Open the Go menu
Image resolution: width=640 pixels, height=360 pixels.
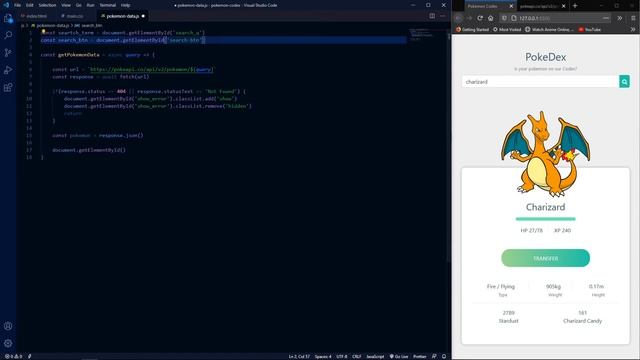coord(79,5)
